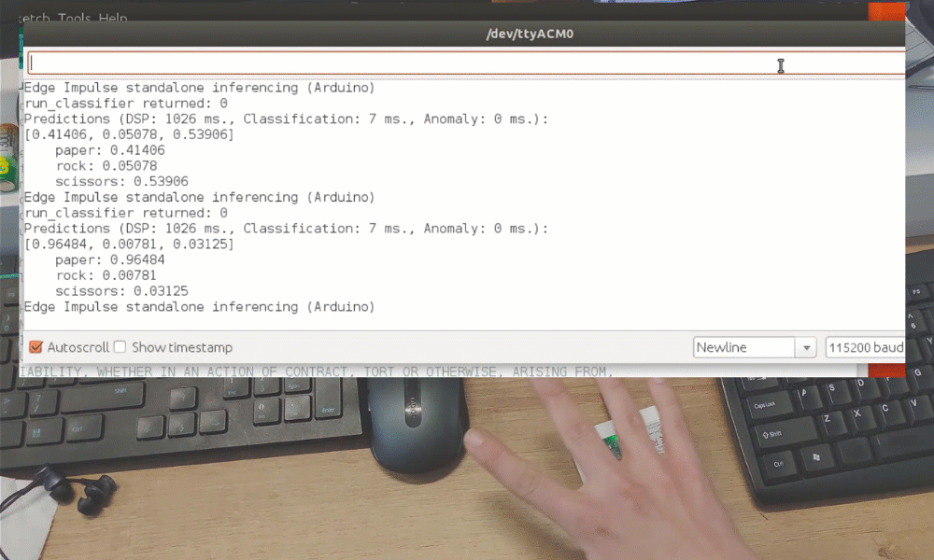
Task: Click the text 'paper: 0.96484'
Action: [x=110, y=260]
